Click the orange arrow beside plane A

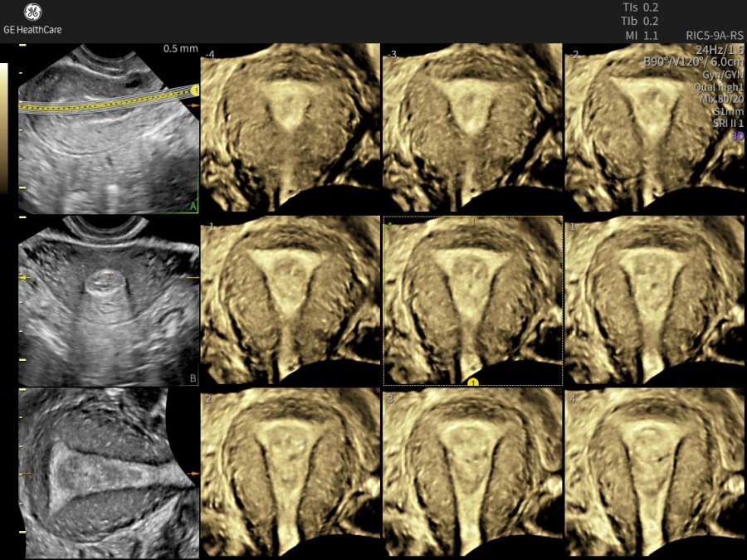194,107
